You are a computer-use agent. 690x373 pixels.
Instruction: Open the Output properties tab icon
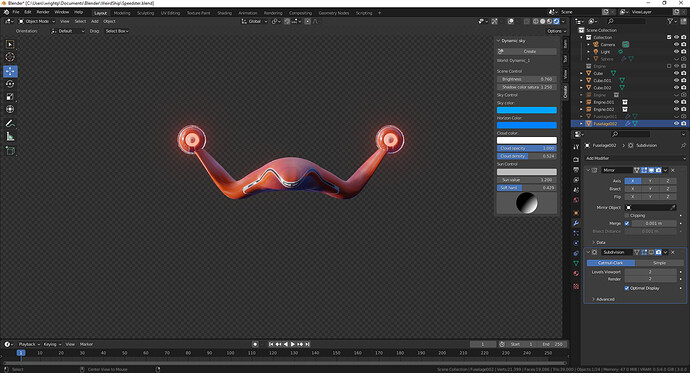coord(576,170)
